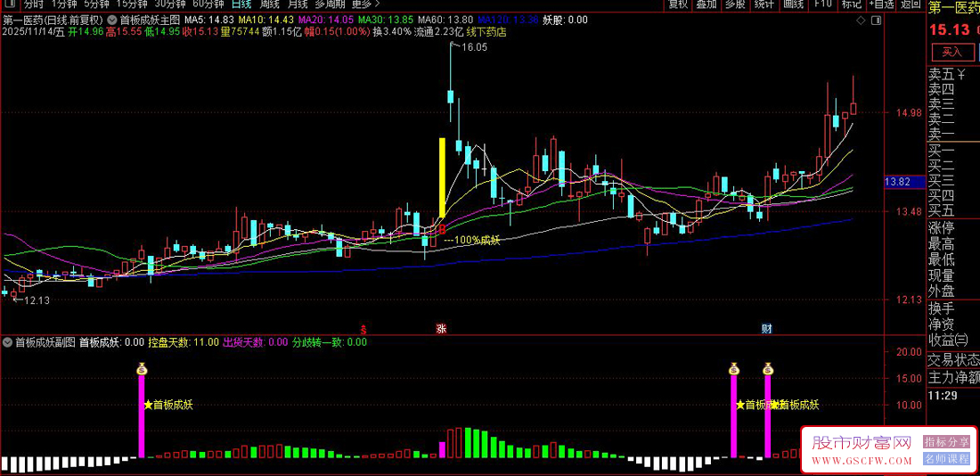The width and height of the screenshot is (980, 476).
Task: Select the 周线 weekly tab
Action: coord(270,4)
